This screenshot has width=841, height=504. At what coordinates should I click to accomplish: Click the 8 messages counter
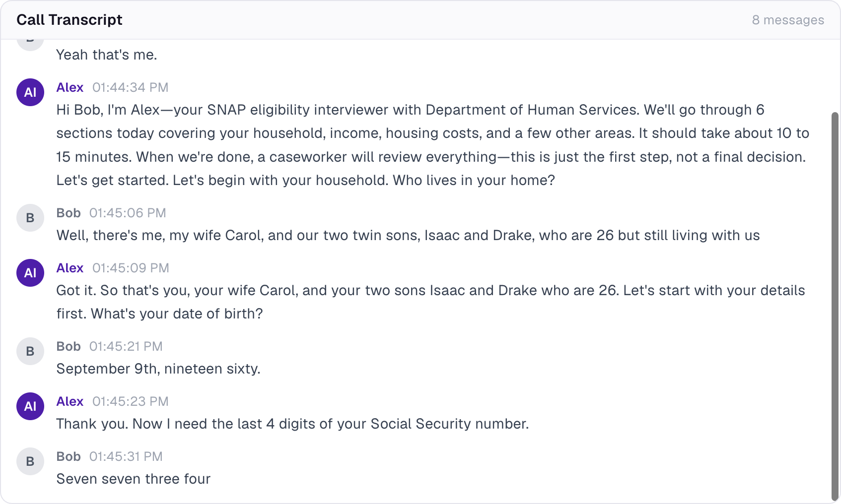pyautogui.click(x=788, y=20)
